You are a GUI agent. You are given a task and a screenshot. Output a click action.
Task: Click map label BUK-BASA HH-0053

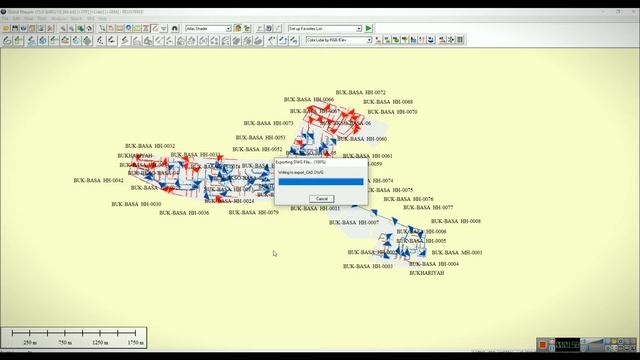tap(260, 138)
